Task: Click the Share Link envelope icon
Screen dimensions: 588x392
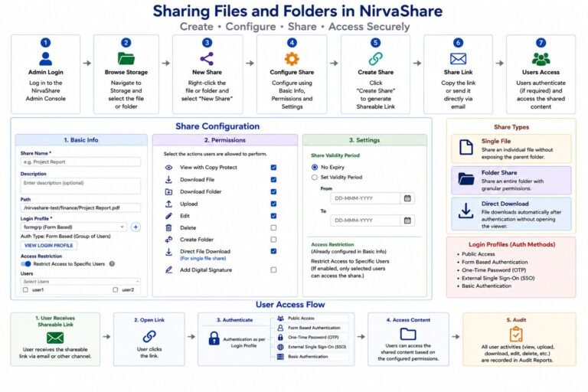Action: [458, 59]
